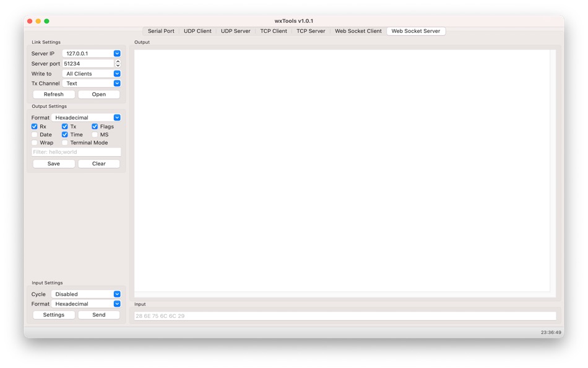Uncheck the Tx checkbox
Screen dimensions: 588x368
(x=64, y=126)
